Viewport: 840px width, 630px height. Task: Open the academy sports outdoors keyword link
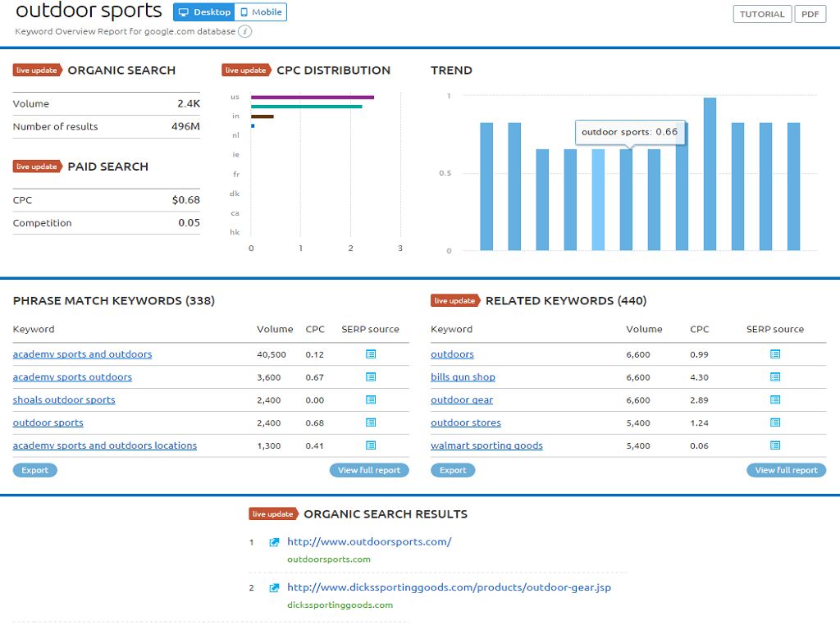point(72,377)
